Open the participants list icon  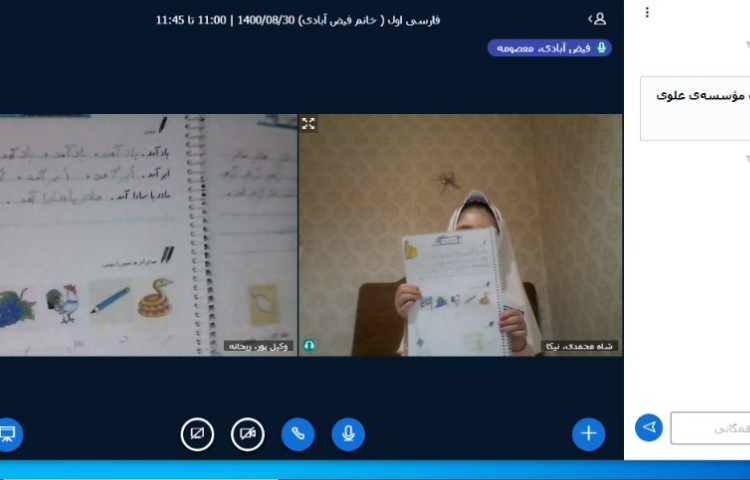(597, 19)
